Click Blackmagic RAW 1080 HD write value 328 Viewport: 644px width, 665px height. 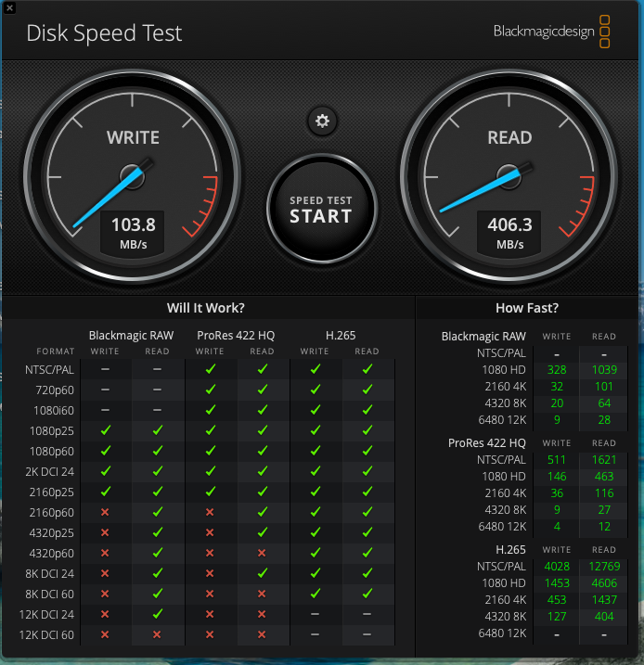click(x=557, y=370)
